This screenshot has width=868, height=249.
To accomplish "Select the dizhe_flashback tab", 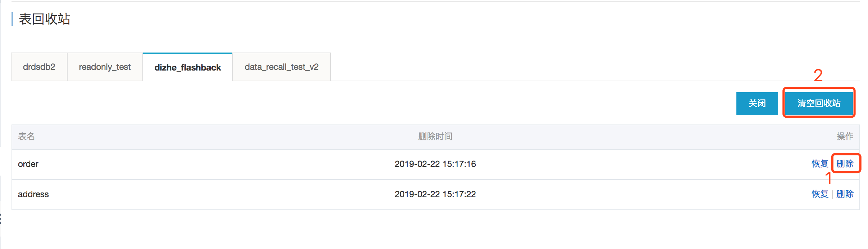I will pos(188,67).
